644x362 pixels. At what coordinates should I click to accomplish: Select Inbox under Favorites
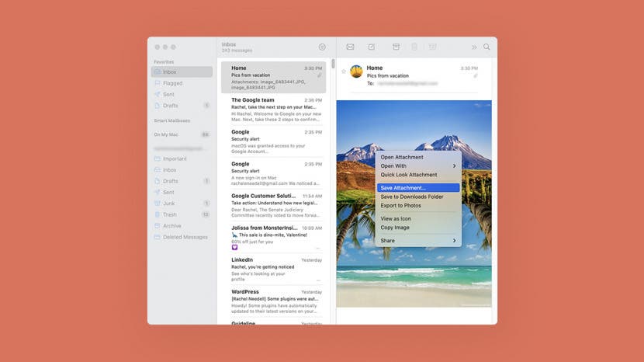182,72
